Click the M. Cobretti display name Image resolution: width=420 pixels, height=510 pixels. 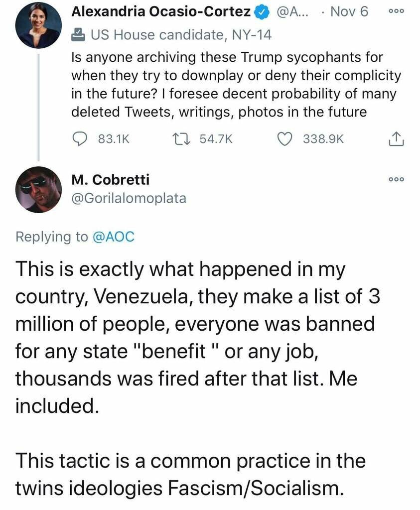tap(111, 180)
